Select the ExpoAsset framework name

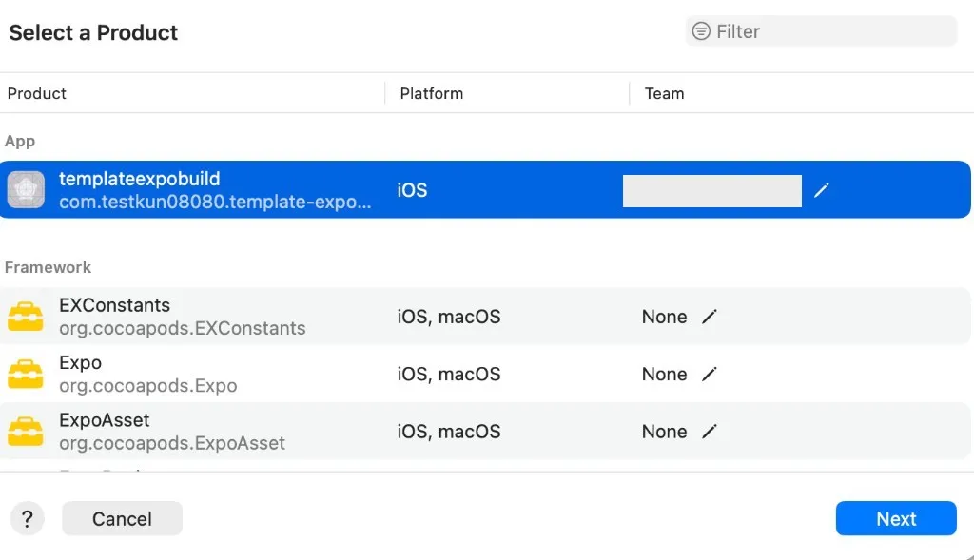(x=105, y=420)
